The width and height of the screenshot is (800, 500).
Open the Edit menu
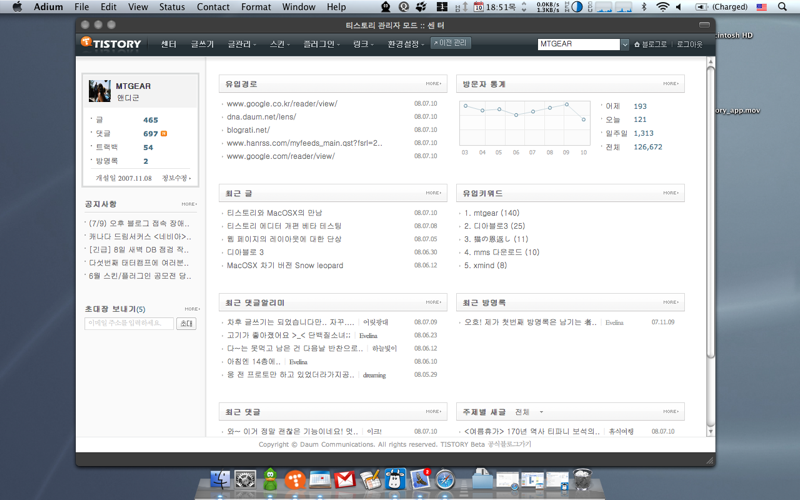click(x=108, y=7)
